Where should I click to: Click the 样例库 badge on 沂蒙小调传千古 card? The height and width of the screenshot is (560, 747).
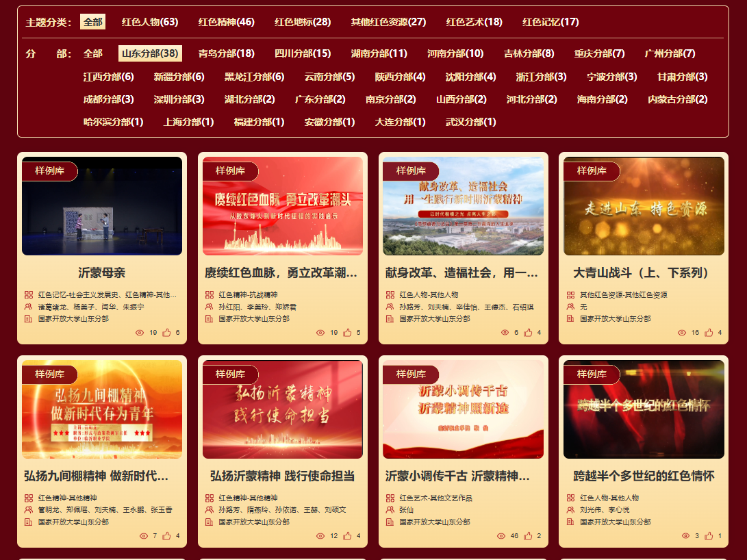(x=411, y=374)
